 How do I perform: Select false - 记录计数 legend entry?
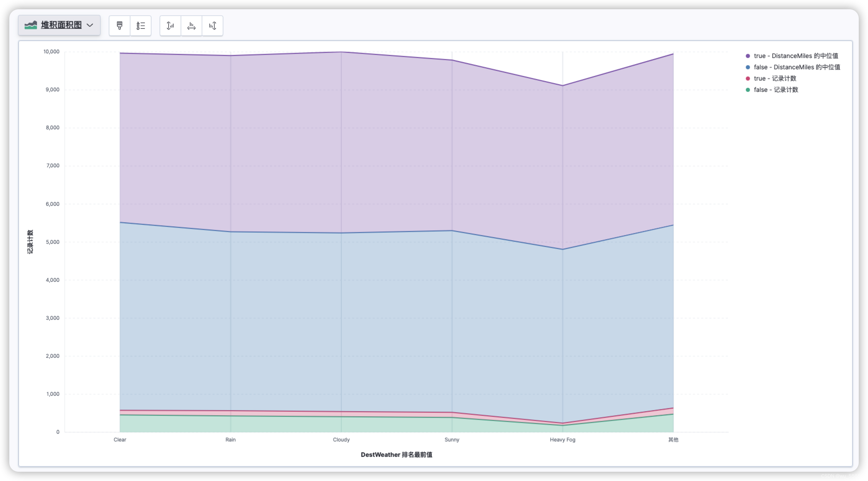pyautogui.click(x=776, y=90)
